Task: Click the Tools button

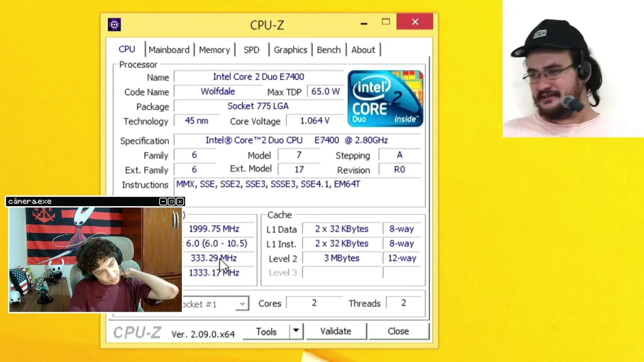Action: [266, 331]
